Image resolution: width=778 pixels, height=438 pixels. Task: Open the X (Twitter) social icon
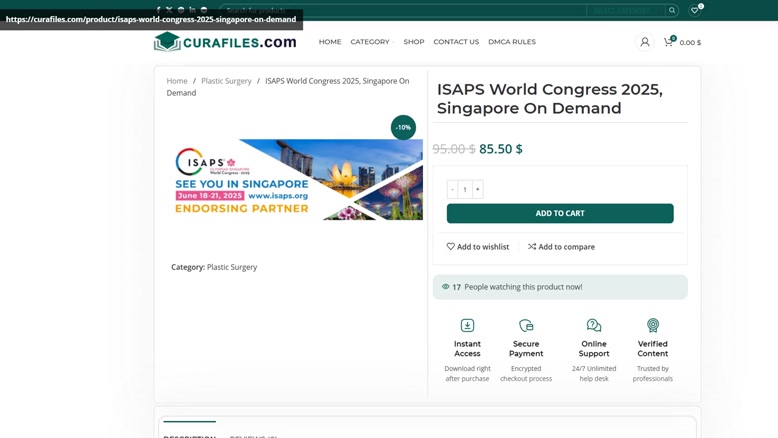(169, 9)
